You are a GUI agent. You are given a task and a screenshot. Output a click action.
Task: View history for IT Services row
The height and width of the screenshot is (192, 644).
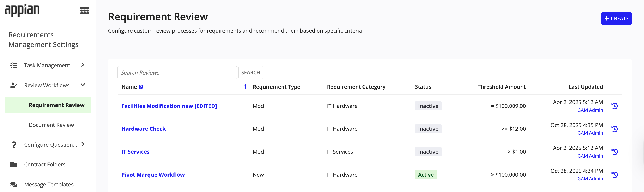tap(615, 152)
